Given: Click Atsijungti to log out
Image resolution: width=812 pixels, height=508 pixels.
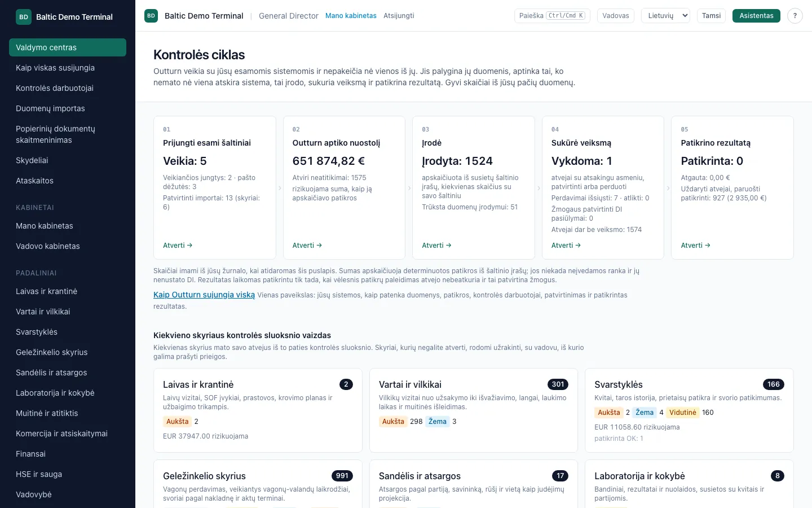Looking at the screenshot, I should pyautogui.click(x=399, y=16).
